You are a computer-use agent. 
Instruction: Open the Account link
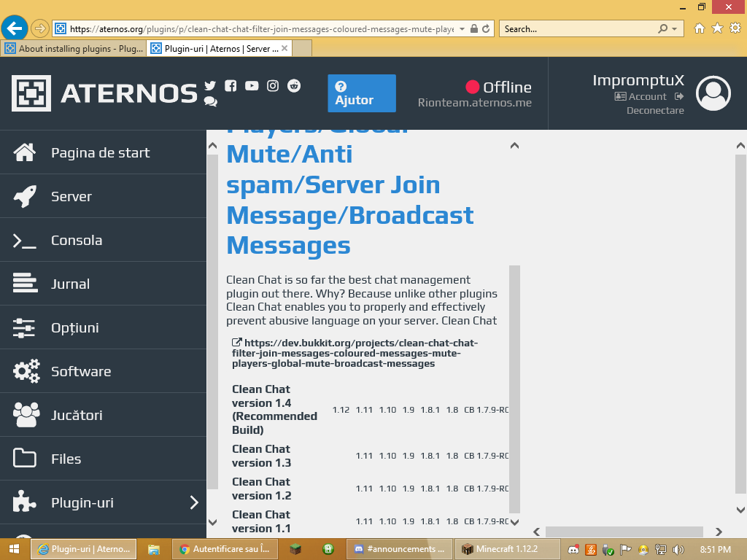(x=640, y=97)
